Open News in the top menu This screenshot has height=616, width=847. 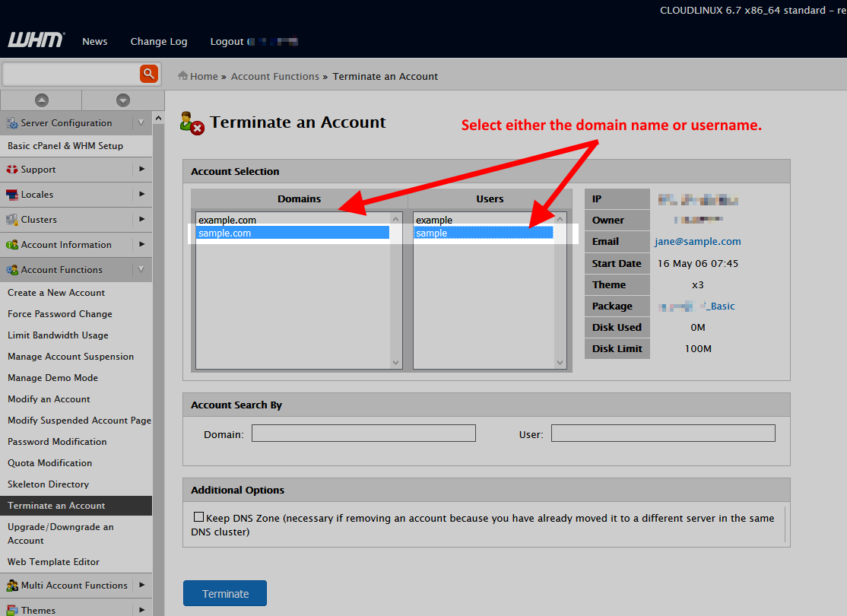click(x=95, y=42)
